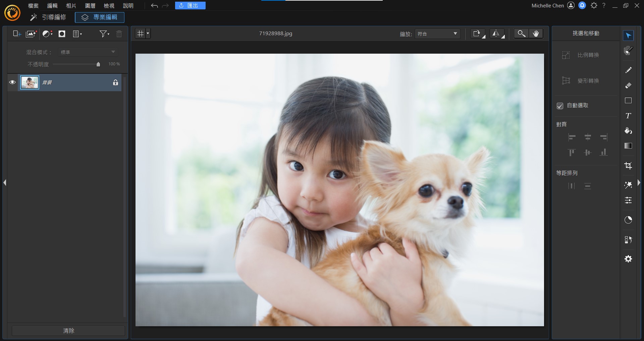Select the Text tool

pos(628,116)
